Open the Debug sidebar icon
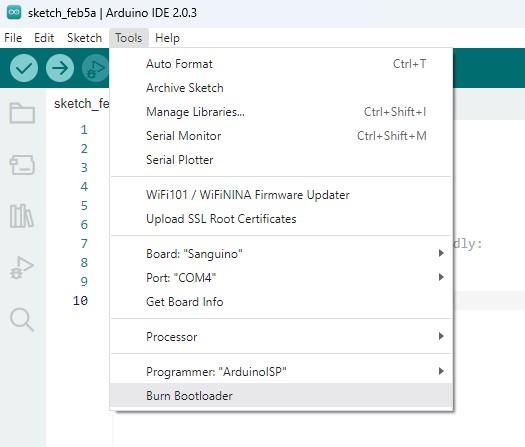The width and height of the screenshot is (525, 447). (x=22, y=268)
